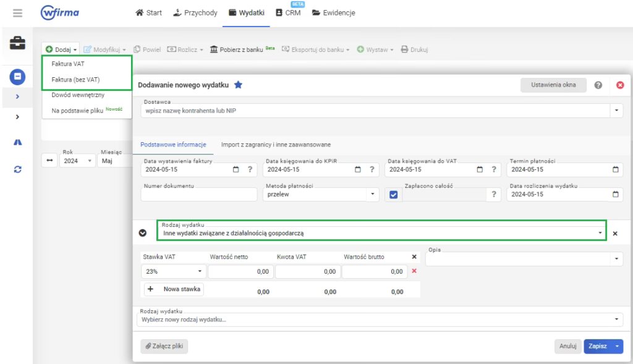This screenshot has height=364, width=633.
Task: Click the sidebar road icon
Action: click(18, 142)
